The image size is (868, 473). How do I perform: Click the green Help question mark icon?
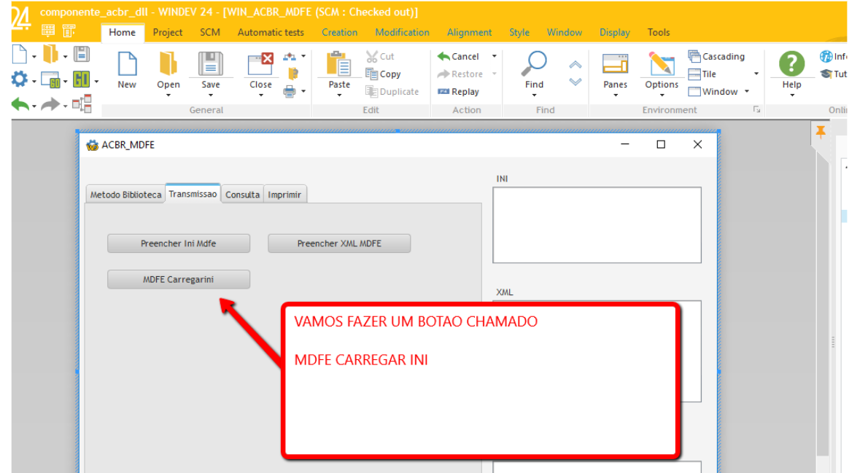[791, 63]
